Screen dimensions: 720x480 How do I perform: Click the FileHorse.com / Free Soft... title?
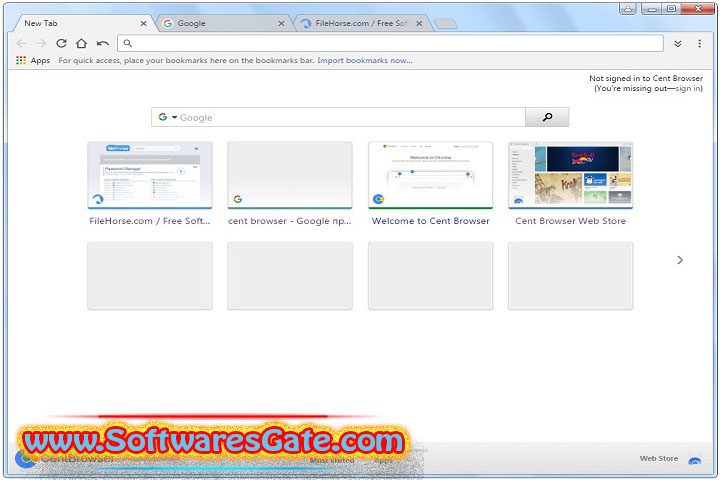[150, 221]
